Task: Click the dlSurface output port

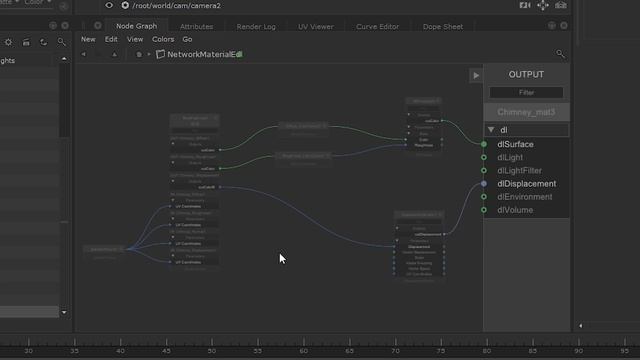Action: tap(515, 144)
